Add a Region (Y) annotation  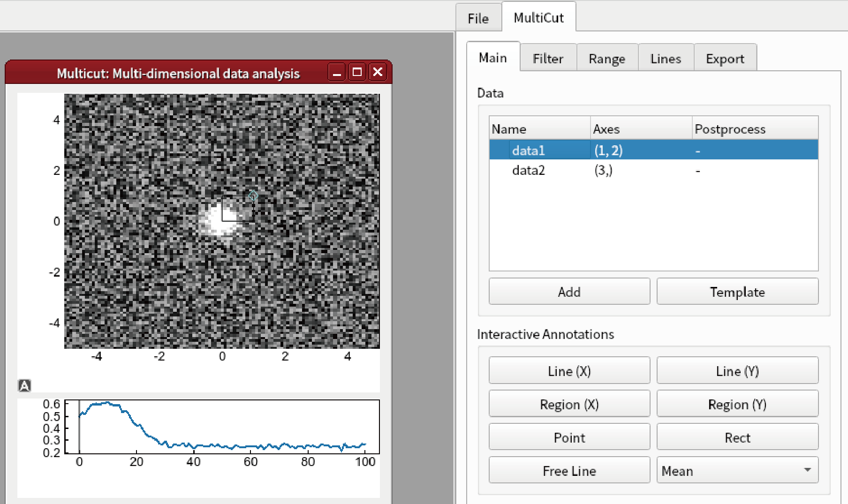[737, 404]
